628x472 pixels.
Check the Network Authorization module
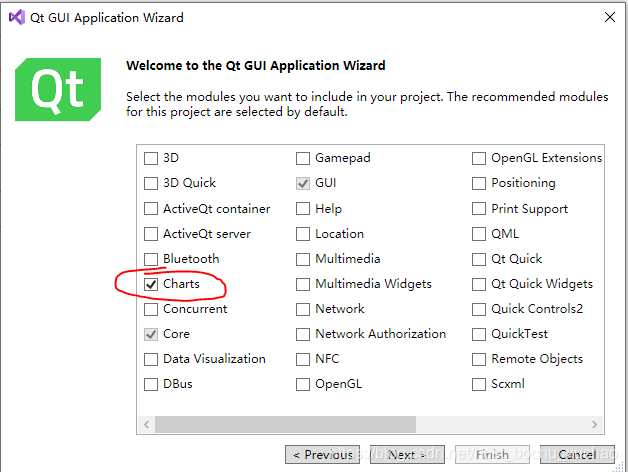pos(303,334)
